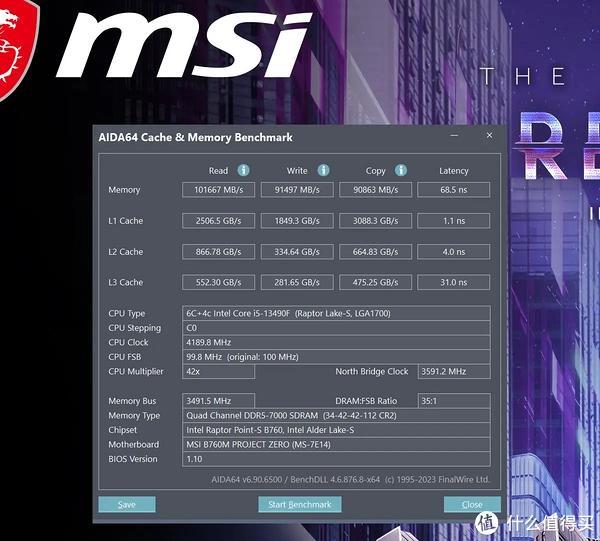Select Memory Read value 101667 MB/s

point(218,190)
